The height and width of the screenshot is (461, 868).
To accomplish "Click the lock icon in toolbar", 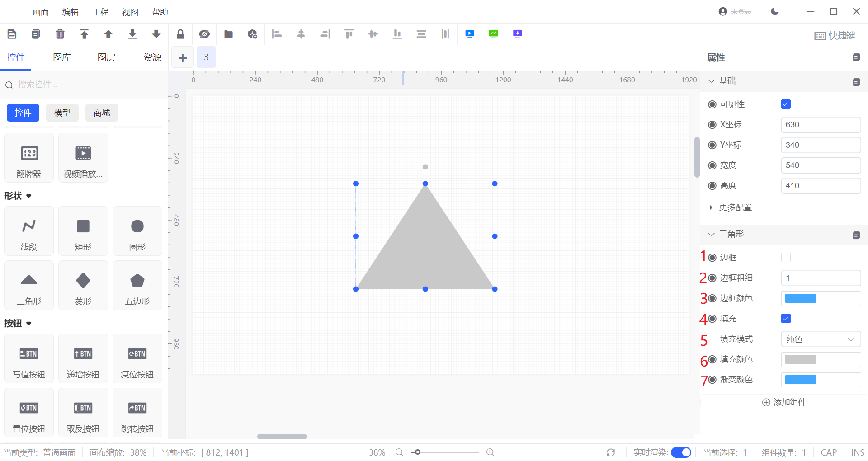I will point(180,34).
